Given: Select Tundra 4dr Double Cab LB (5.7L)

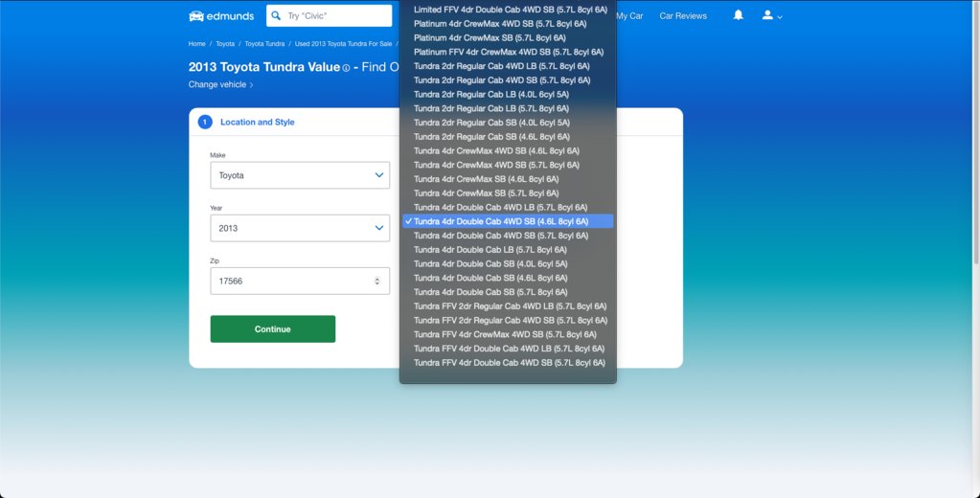Looking at the screenshot, I should click(x=508, y=250).
